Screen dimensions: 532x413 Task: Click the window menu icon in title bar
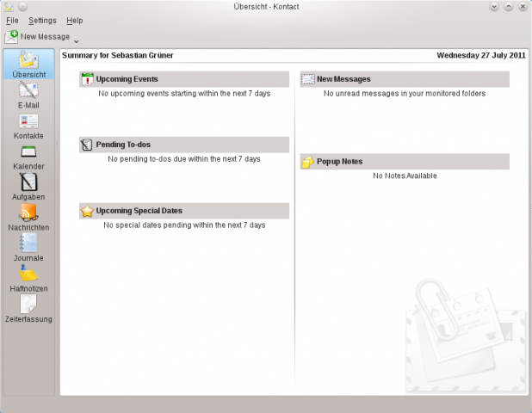9,6
